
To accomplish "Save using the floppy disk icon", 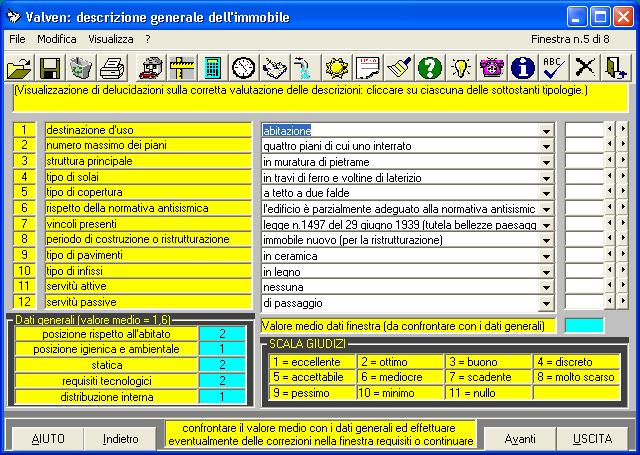I will pos(50,67).
